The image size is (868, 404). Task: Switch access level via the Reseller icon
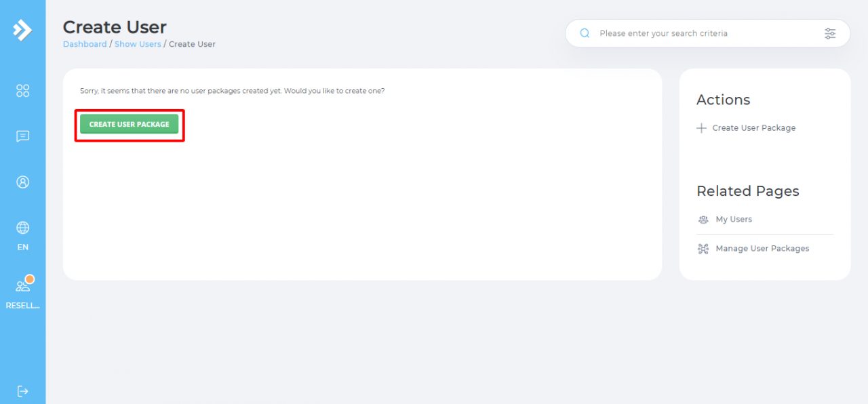(22, 286)
